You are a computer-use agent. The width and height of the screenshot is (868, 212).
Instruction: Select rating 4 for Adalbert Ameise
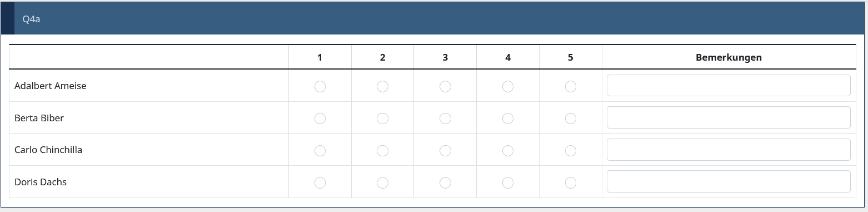pyautogui.click(x=508, y=86)
